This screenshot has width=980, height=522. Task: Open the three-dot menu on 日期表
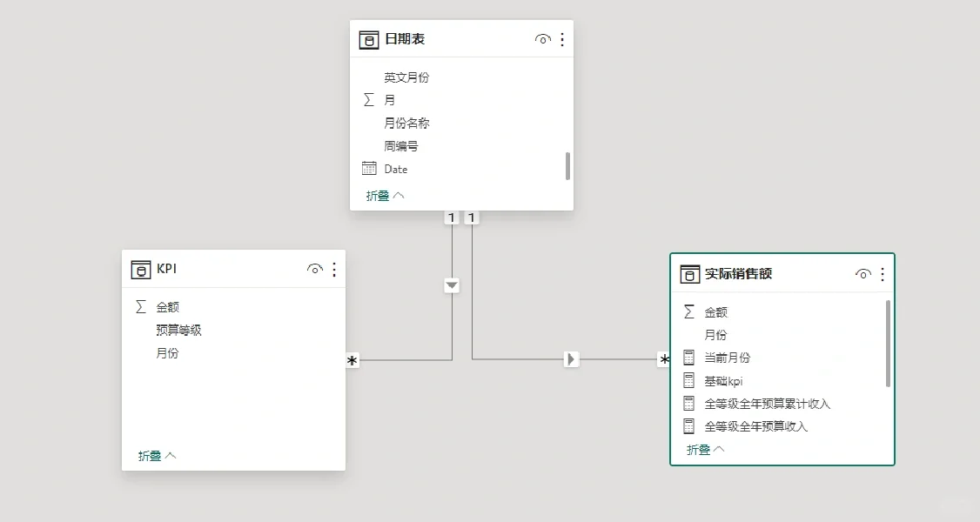(x=561, y=38)
